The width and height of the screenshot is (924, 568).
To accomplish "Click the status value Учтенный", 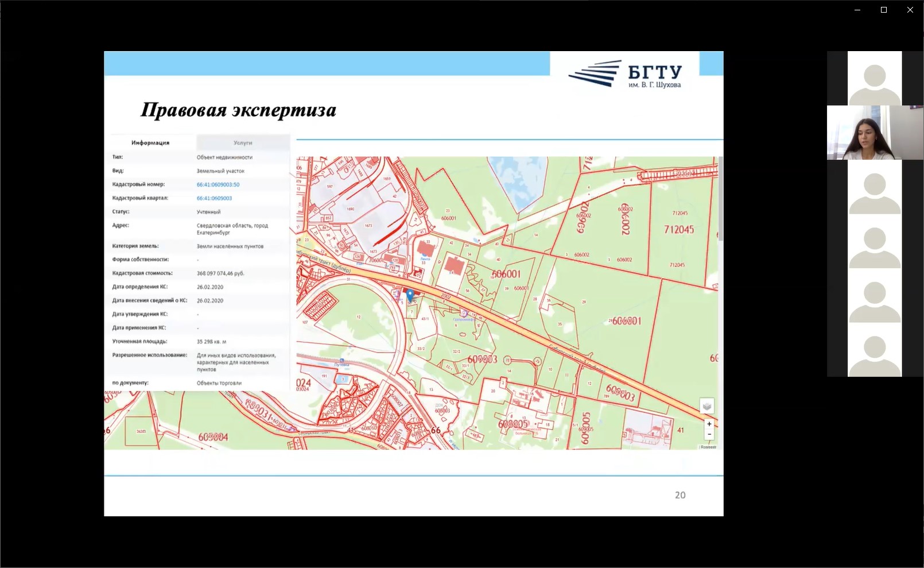I will click(208, 212).
